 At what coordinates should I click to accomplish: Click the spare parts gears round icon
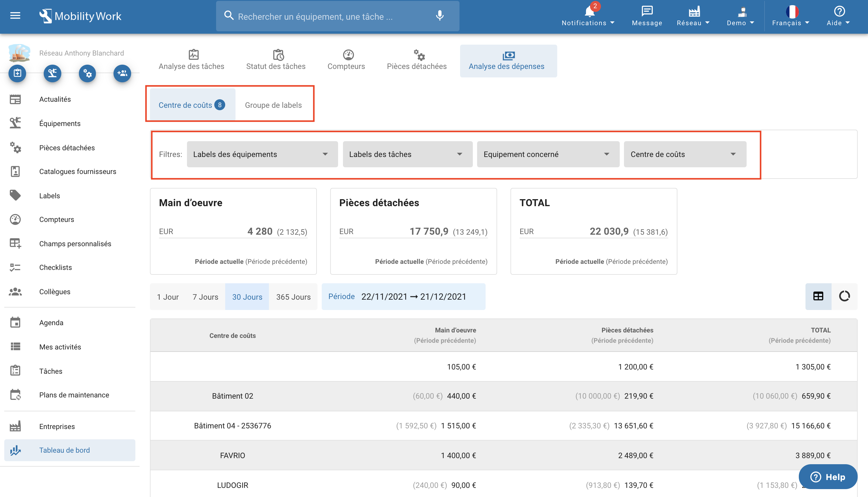(x=87, y=73)
